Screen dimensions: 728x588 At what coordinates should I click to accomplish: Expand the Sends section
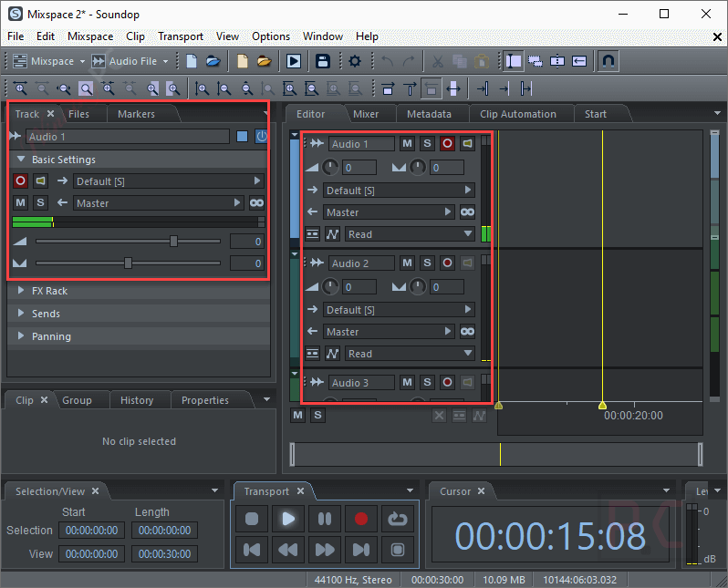click(21, 314)
